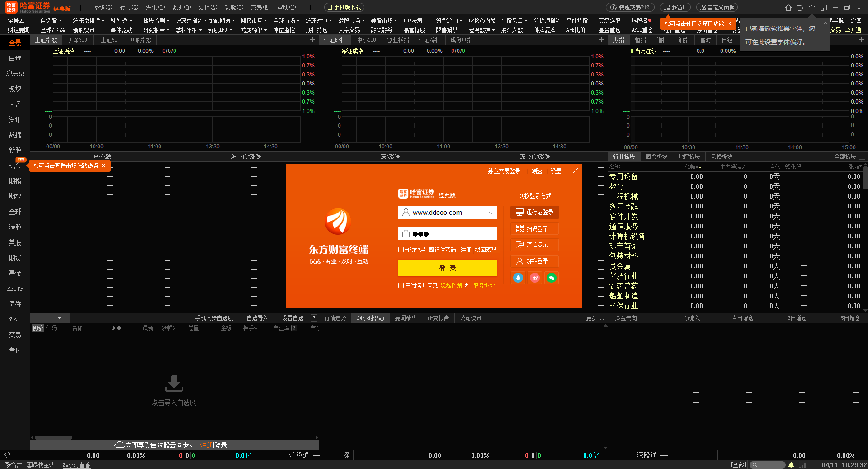Toggle the 记住密码 checkbox
868x469 pixels.
point(431,250)
